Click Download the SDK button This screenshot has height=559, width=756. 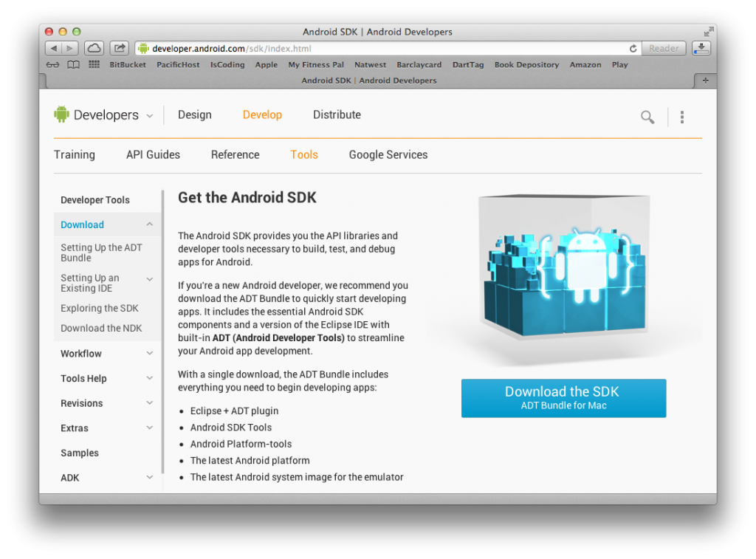pos(563,399)
